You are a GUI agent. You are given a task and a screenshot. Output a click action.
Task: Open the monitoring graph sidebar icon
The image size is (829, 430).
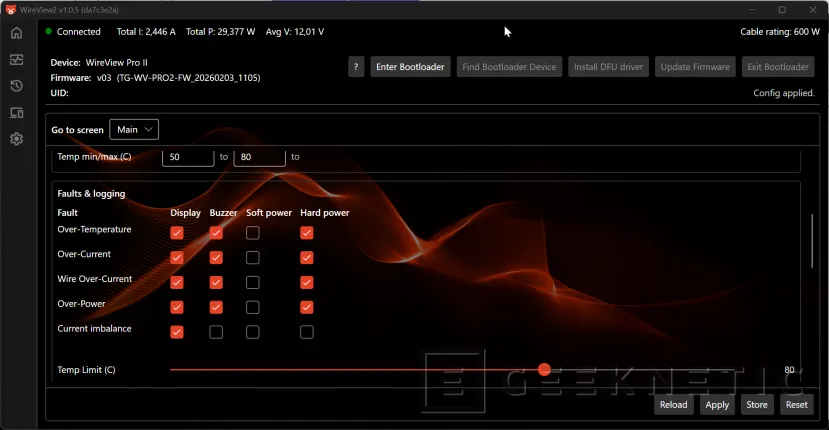tap(16, 60)
